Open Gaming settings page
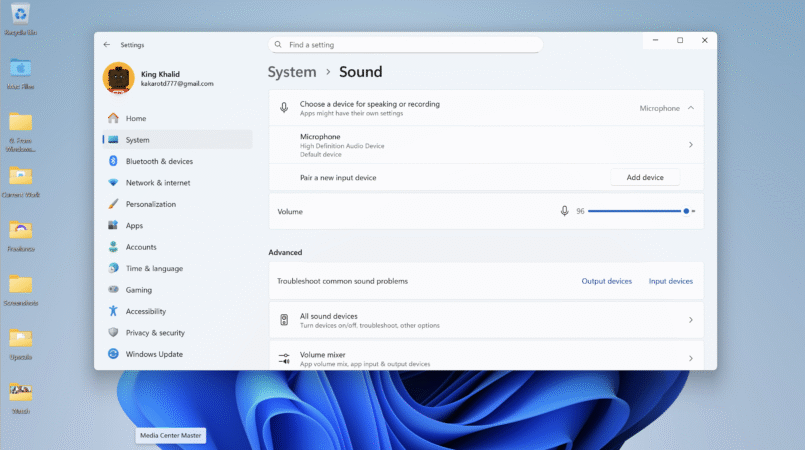 click(x=178, y=289)
